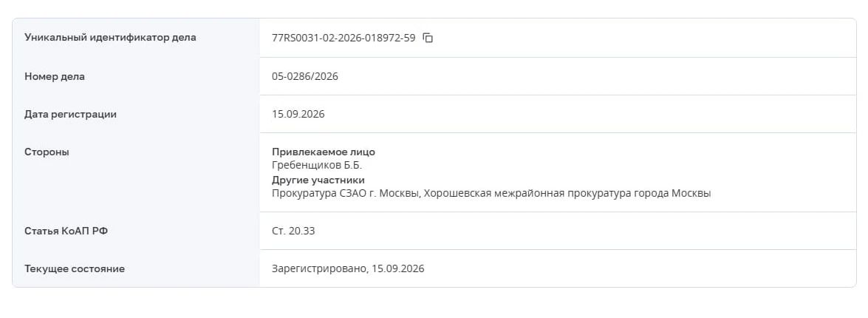Click the Номер дела label

(54, 76)
